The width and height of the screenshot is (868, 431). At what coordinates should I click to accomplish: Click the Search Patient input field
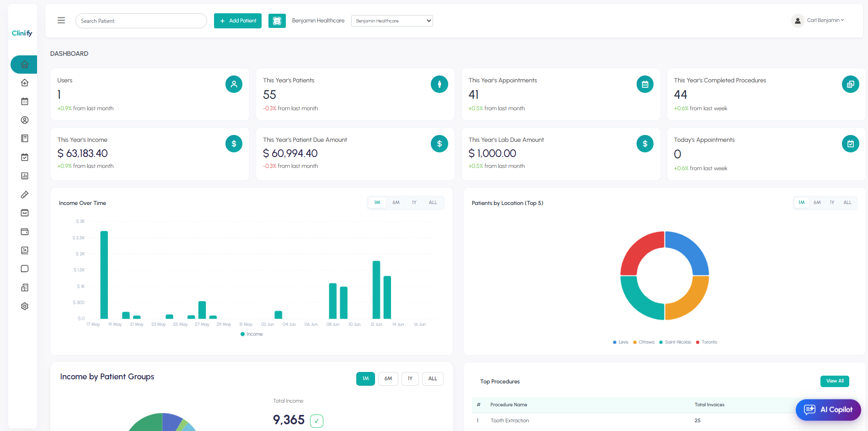141,21
